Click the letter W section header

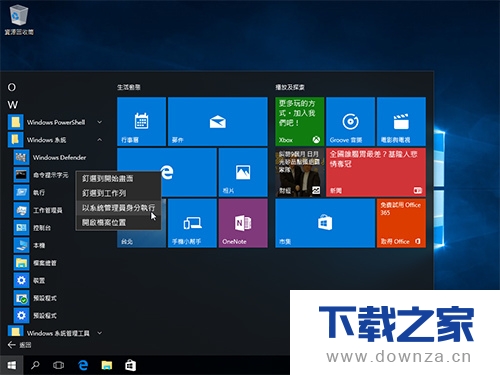pyautogui.click(x=13, y=105)
